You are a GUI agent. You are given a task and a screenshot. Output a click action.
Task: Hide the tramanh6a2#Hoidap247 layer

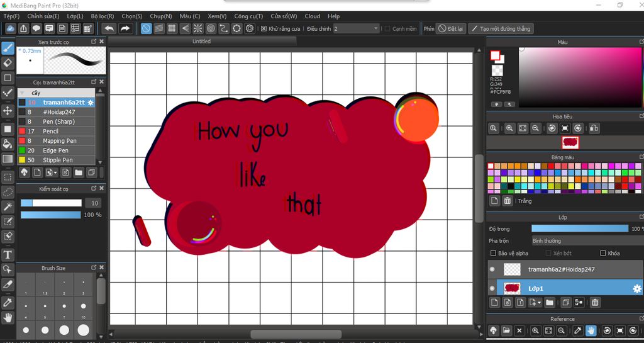[x=492, y=269]
